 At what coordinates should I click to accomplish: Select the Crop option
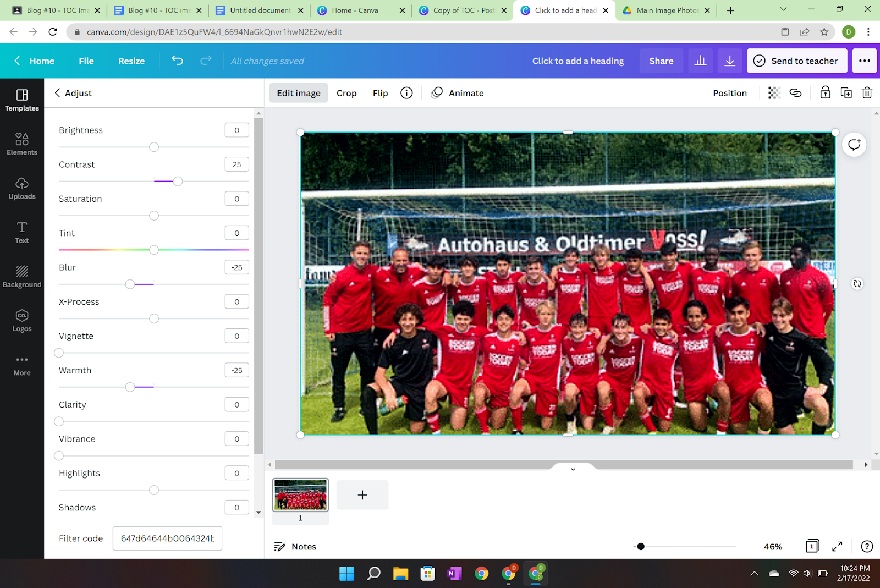point(346,93)
